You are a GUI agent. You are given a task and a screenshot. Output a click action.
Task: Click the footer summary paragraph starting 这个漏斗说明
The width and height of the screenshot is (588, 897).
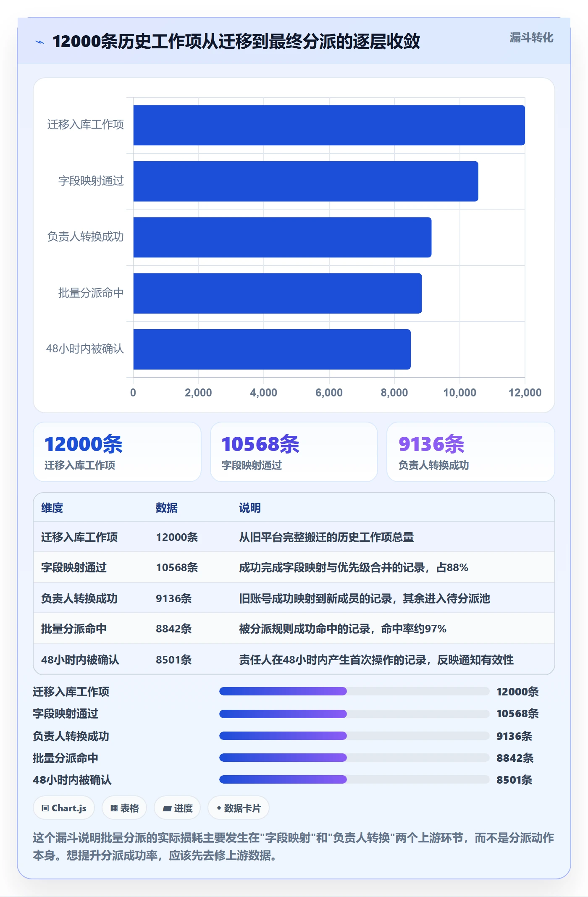pos(294,847)
